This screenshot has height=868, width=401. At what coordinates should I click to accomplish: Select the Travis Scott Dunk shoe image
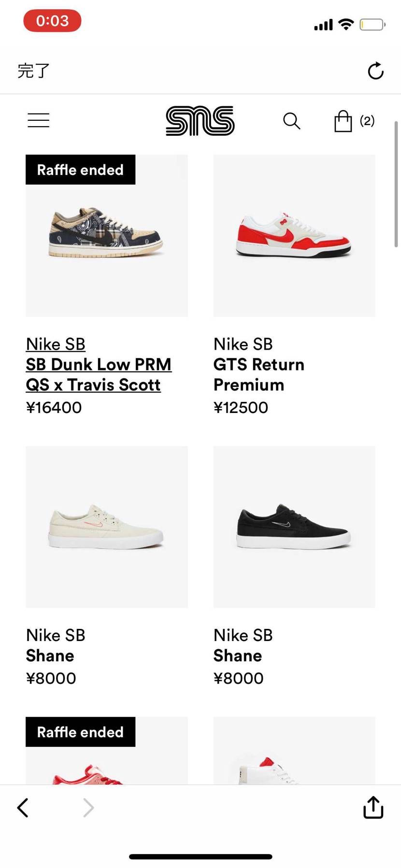tap(106, 236)
